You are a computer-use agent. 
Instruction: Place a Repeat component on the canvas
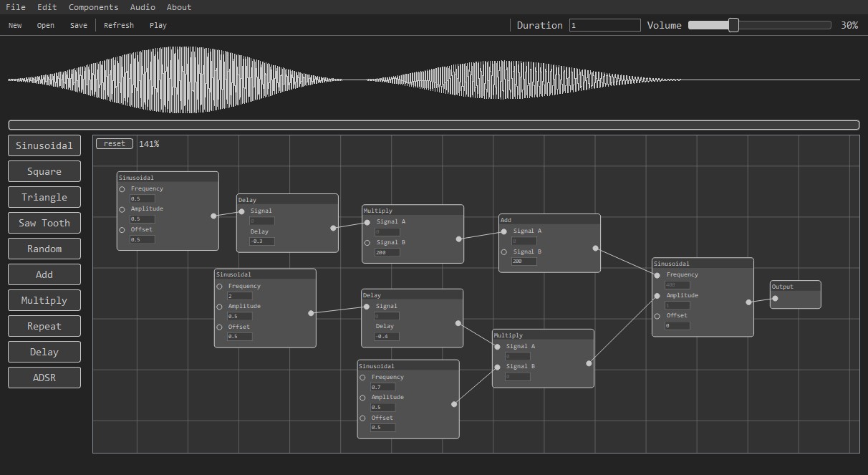click(44, 326)
